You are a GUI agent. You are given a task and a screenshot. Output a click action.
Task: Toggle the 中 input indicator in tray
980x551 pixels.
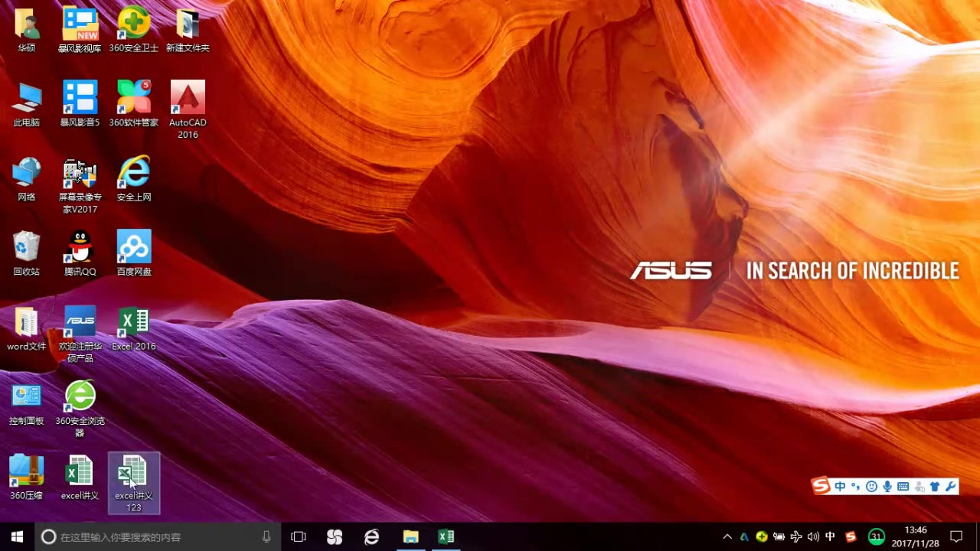[831, 536]
